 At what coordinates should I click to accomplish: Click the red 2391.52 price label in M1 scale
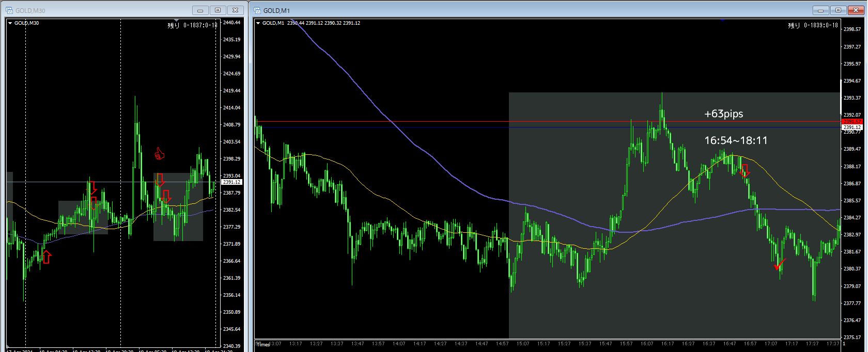click(x=851, y=122)
